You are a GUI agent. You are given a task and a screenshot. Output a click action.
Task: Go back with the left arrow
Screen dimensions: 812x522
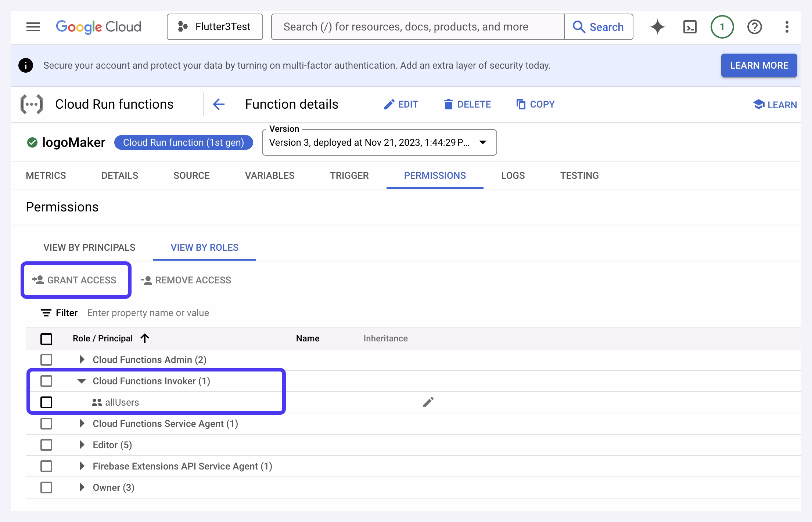click(x=219, y=104)
